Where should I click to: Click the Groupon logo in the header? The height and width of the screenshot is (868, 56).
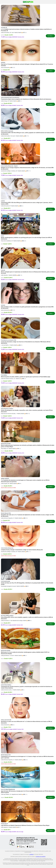[x=28, y=2]
